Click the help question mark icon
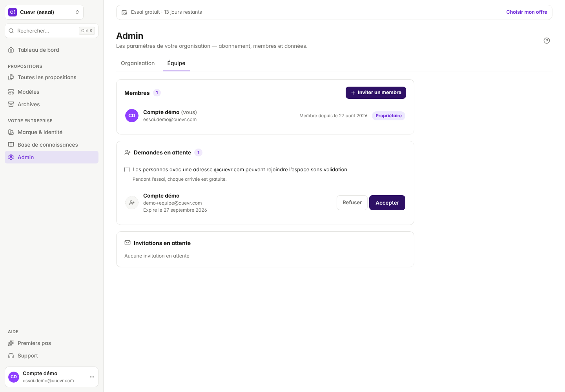This screenshot has width=565, height=392. [547, 41]
